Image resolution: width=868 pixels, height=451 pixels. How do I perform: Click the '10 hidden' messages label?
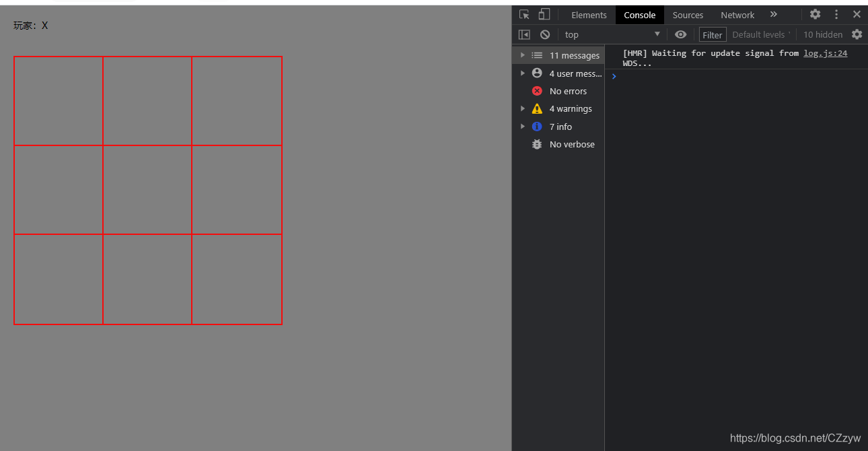823,34
